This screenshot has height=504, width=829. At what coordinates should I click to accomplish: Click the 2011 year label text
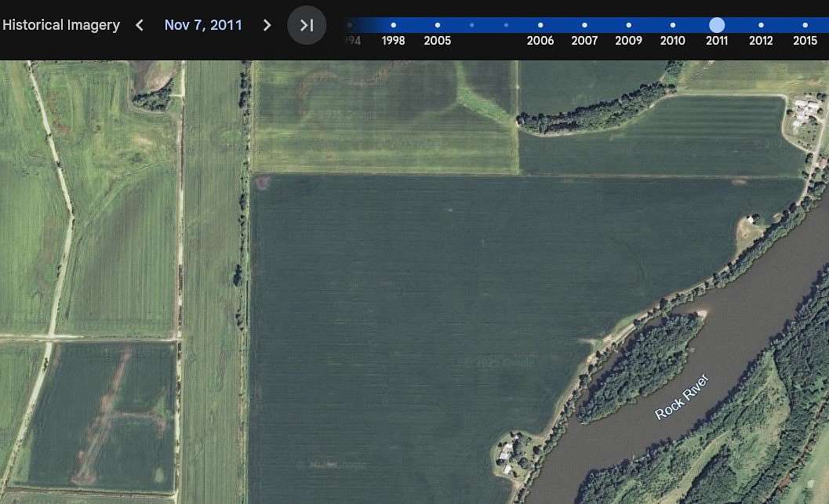(716, 41)
